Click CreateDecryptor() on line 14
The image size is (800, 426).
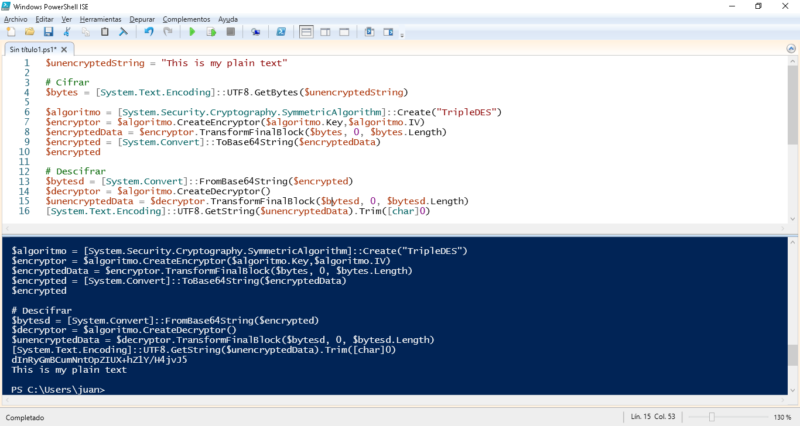(x=223, y=191)
